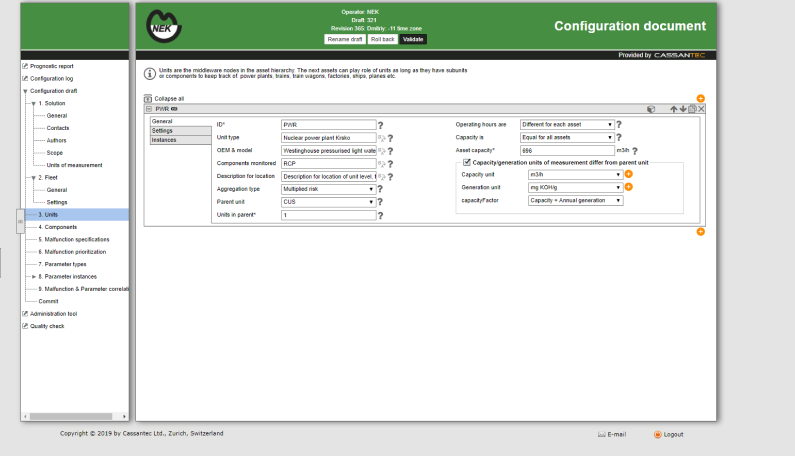Image resolution: width=795 pixels, height=456 pixels.
Task: Switch to the Instances tab
Action: point(180,140)
